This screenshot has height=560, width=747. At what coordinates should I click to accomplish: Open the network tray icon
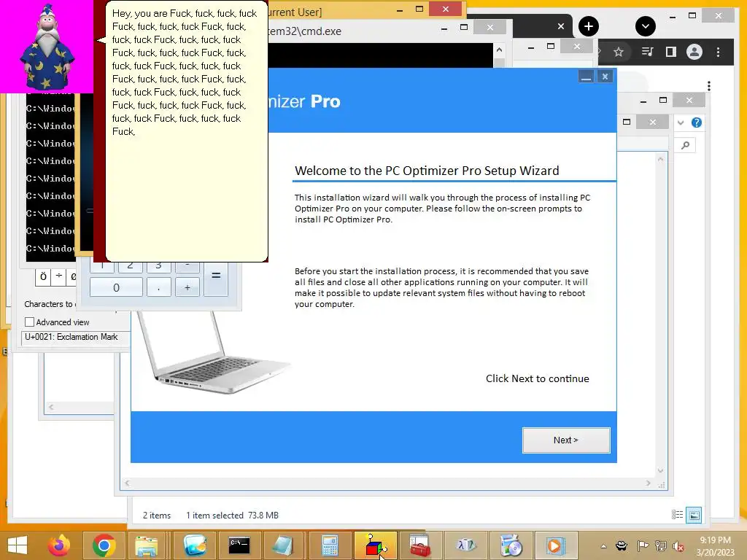[x=661, y=546]
